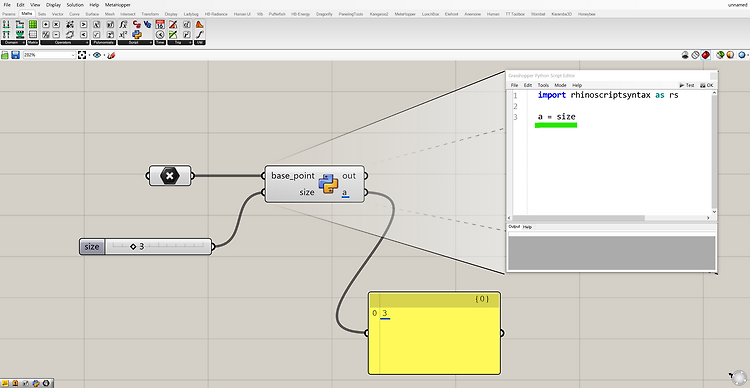The image size is (750, 388).
Task: Click the hexagon X parameter component on canvas
Action: pyautogui.click(x=169, y=176)
